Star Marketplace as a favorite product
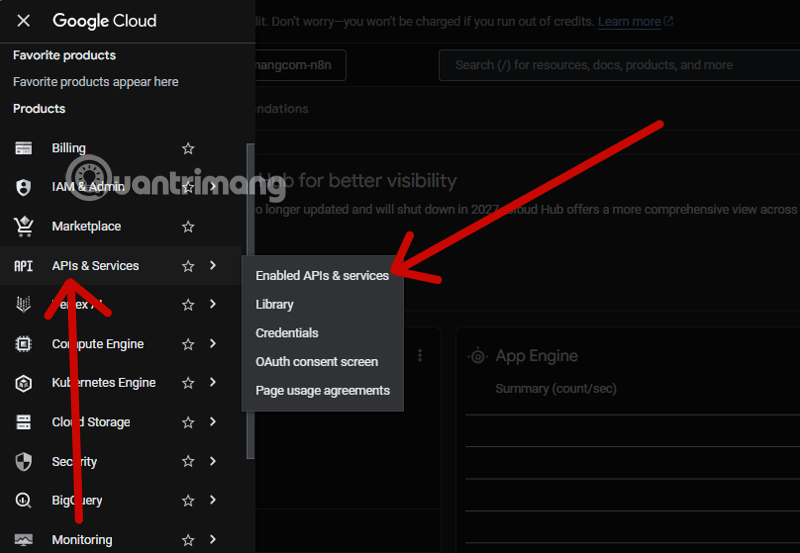The height and width of the screenshot is (553, 800). (188, 227)
